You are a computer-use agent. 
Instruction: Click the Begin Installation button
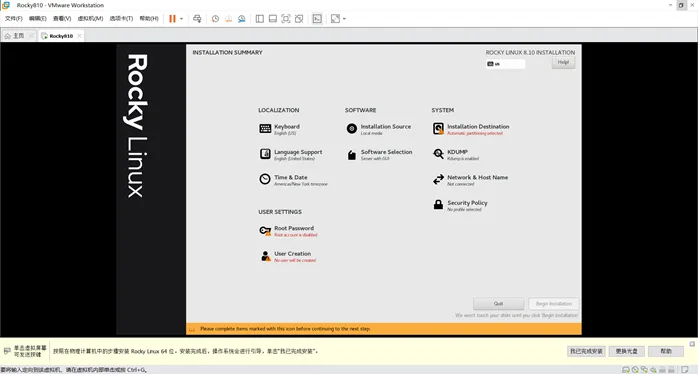coord(554,304)
